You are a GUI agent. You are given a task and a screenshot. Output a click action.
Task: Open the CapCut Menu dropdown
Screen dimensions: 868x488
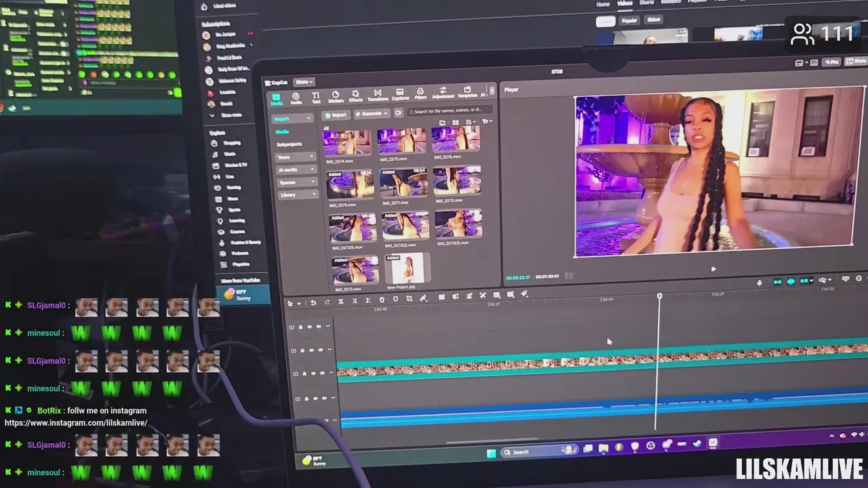303,82
